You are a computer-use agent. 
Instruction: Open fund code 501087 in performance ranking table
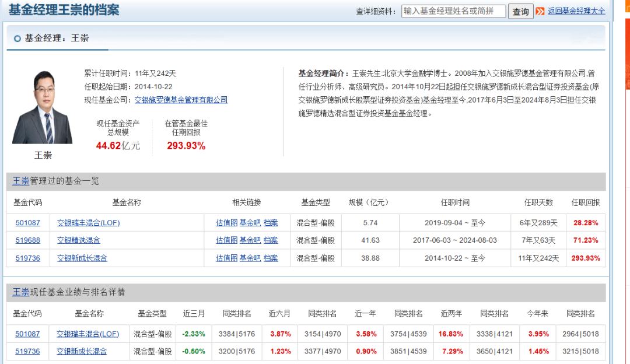27,334
